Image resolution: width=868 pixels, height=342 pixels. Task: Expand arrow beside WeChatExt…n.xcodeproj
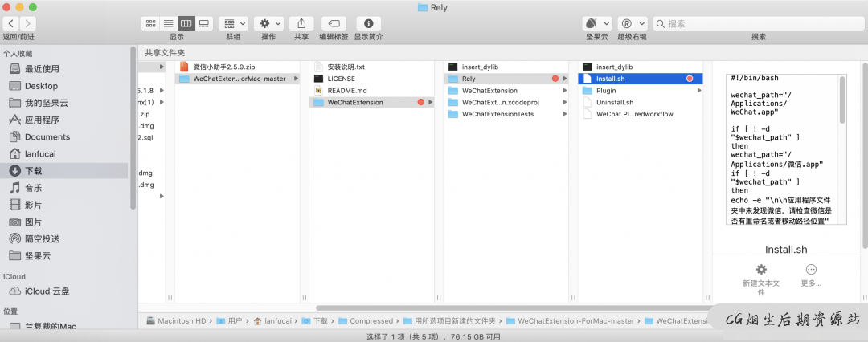pos(565,102)
